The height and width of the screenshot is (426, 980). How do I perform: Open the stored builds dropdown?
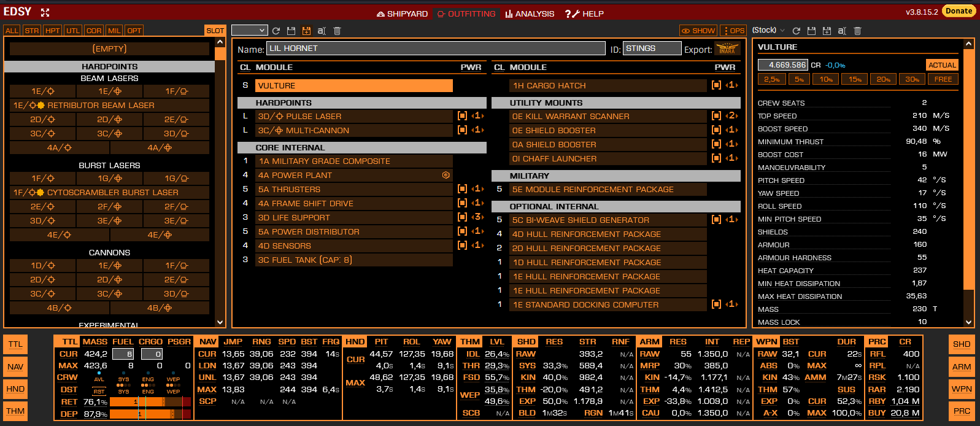tap(250, 31)
